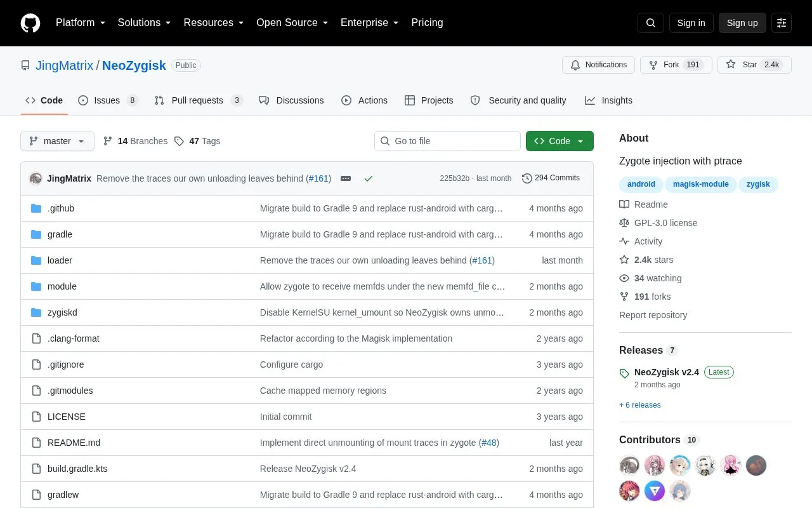
Task: Open the Insights tab
Action: tap(608, 100)
